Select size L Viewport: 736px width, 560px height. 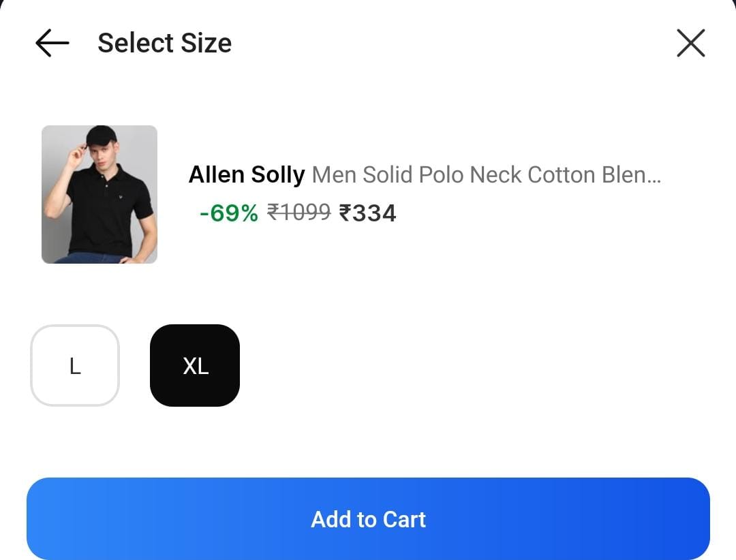[75, 366]
